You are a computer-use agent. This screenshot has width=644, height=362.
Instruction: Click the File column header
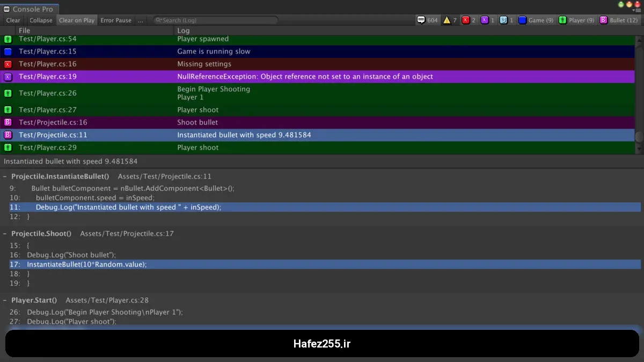25,31
